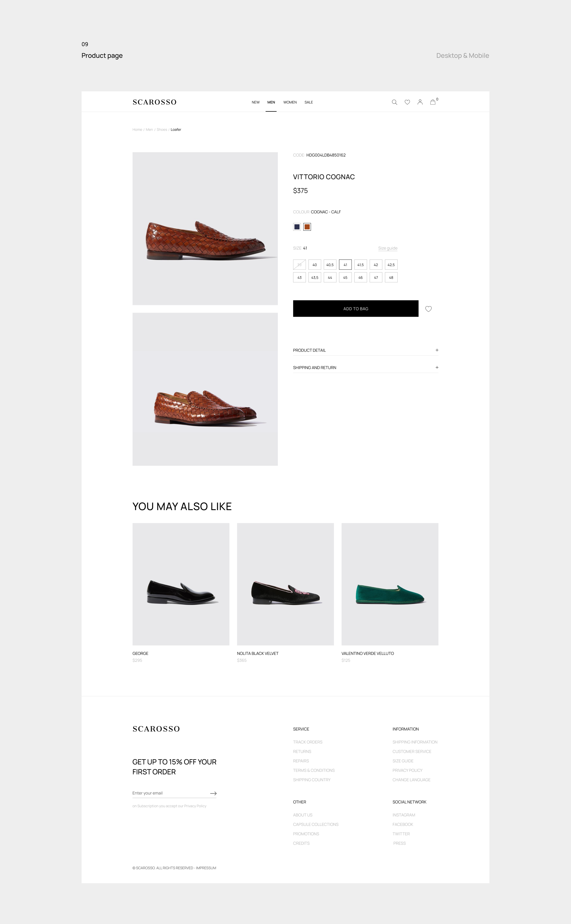Click the Scarosso logo in header
Image resolution: width=571 pixels, height=924 pixels.
point(154,102)
